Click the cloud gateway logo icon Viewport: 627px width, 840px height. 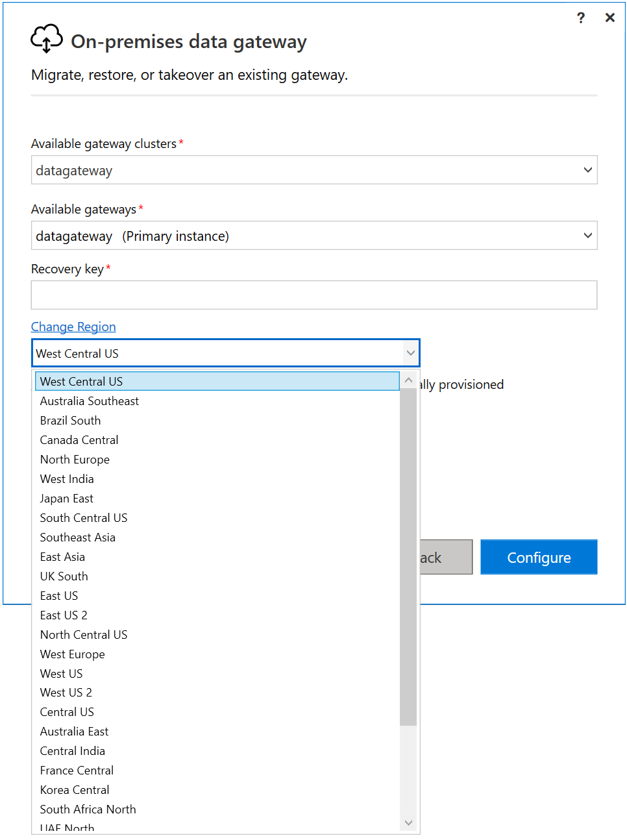click(45, 39)
